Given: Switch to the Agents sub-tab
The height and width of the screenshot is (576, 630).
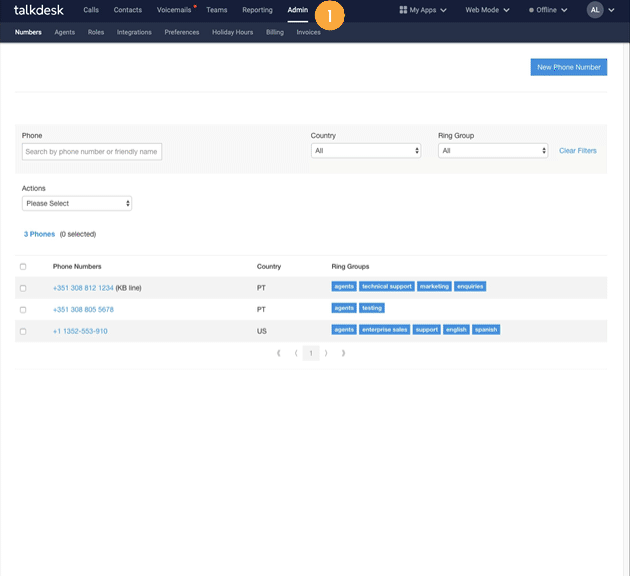Looking at the screenshot, I should point(64,32).
